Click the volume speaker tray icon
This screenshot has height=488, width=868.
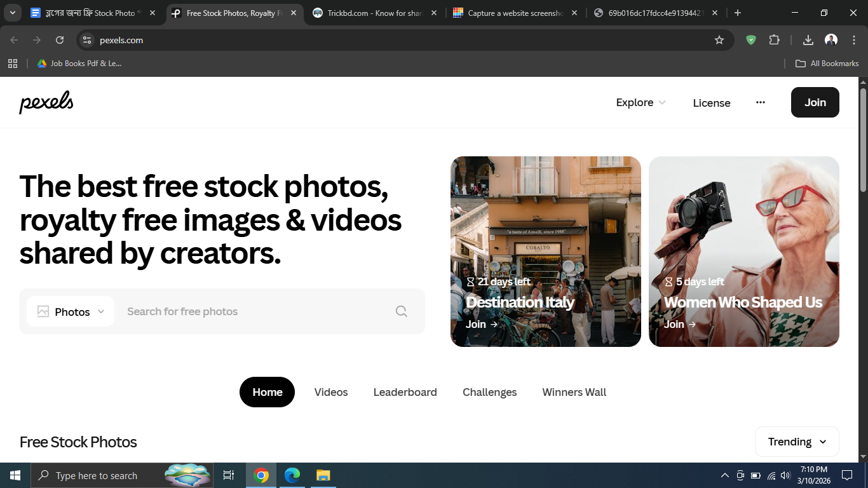tap(786, 475)
